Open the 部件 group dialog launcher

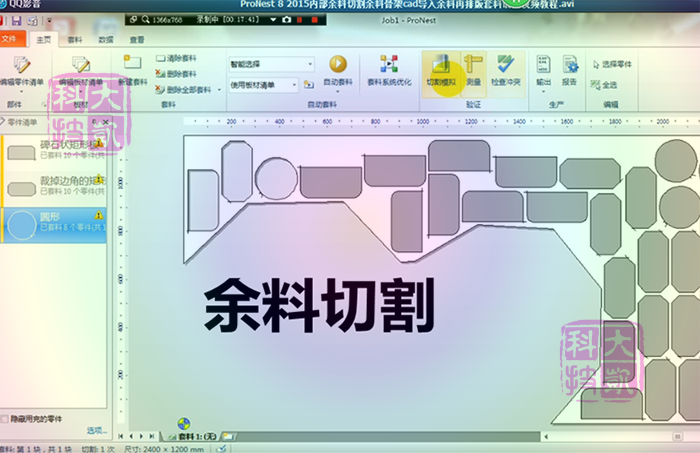[44, 104]
